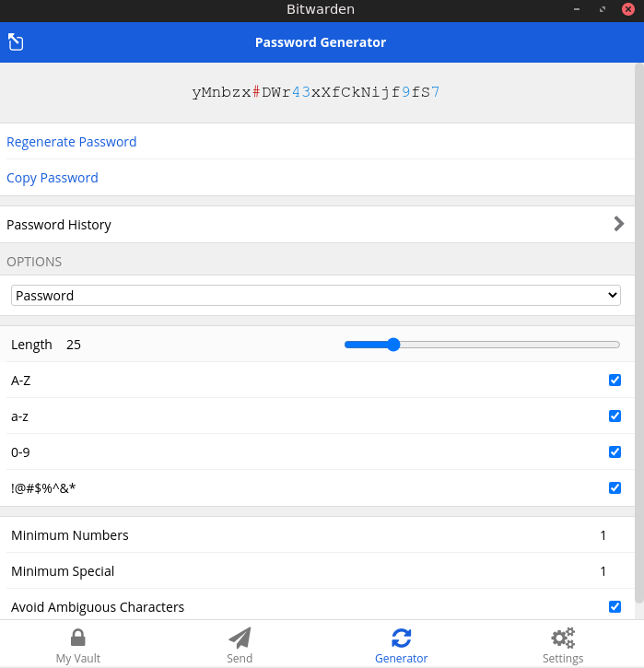644x668 pixels.
Task: Click Copy Password link
Action: (53, 178)
